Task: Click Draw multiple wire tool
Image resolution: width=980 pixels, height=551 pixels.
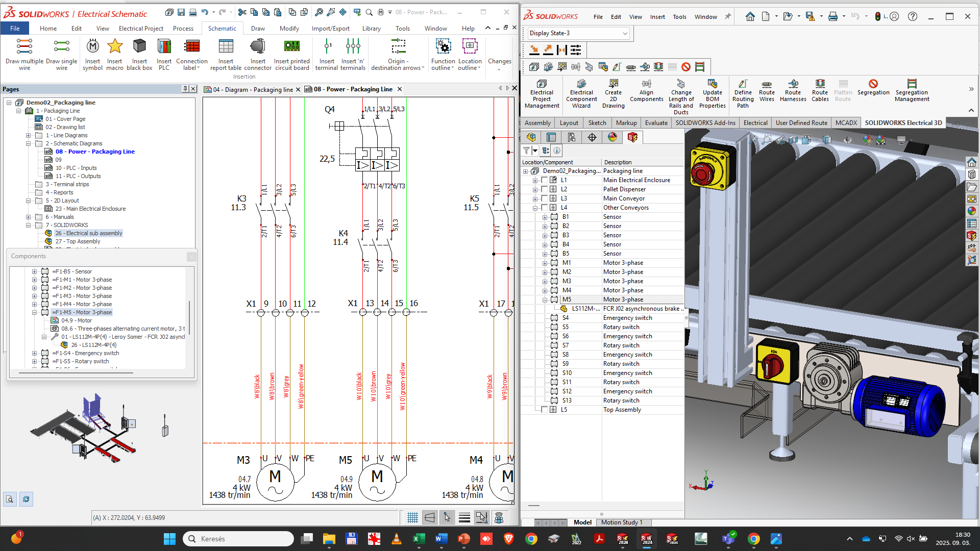Action: point(24,54)
